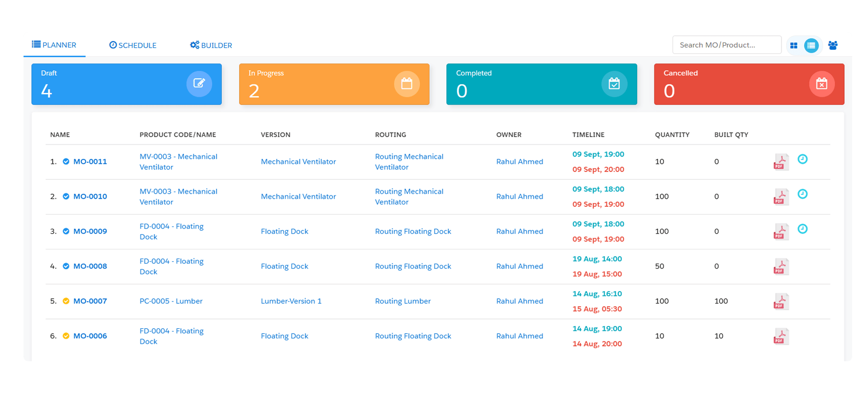Switch to the Schedule tab
Viewport: 868px width, 397px height.
pos(133,45)
